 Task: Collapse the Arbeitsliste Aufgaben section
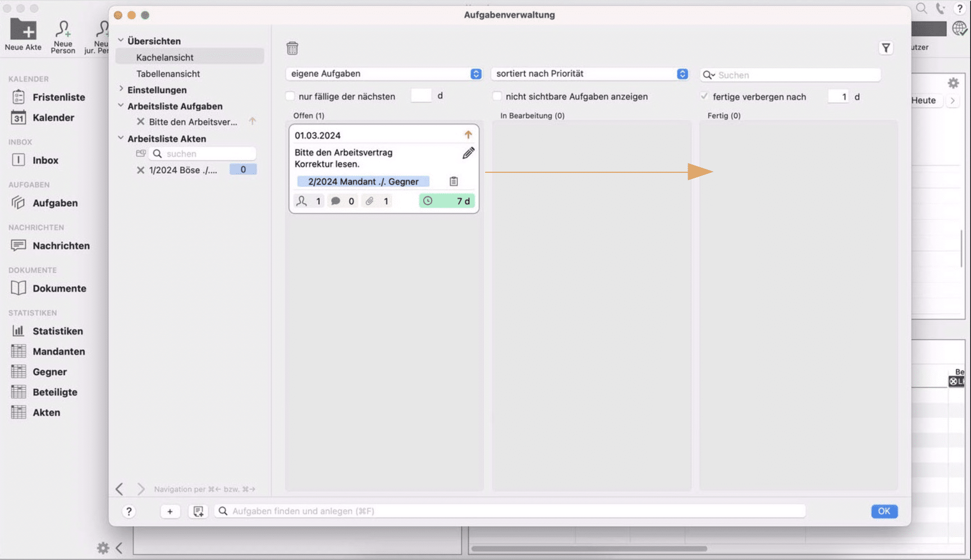[x=121, y=105]
